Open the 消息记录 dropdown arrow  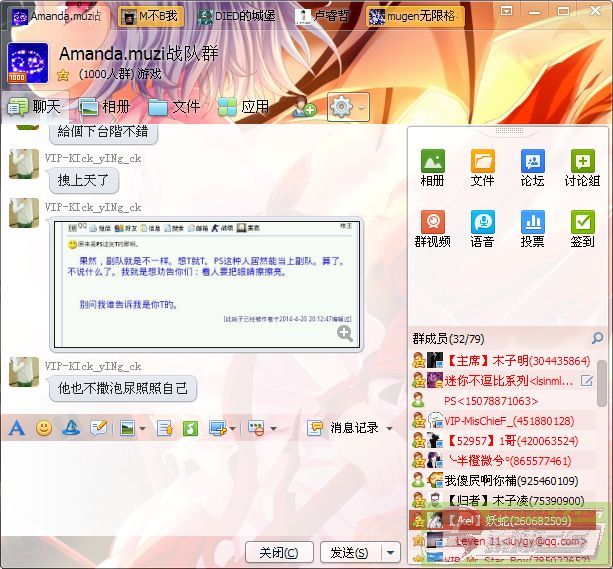click(x=389, y=428)
